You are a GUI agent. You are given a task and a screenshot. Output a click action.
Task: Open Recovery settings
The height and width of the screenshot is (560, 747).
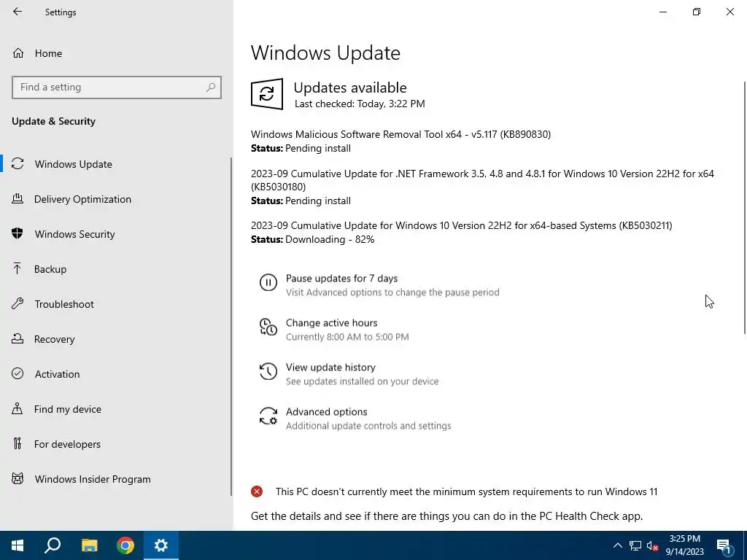(x=54, y=339)
